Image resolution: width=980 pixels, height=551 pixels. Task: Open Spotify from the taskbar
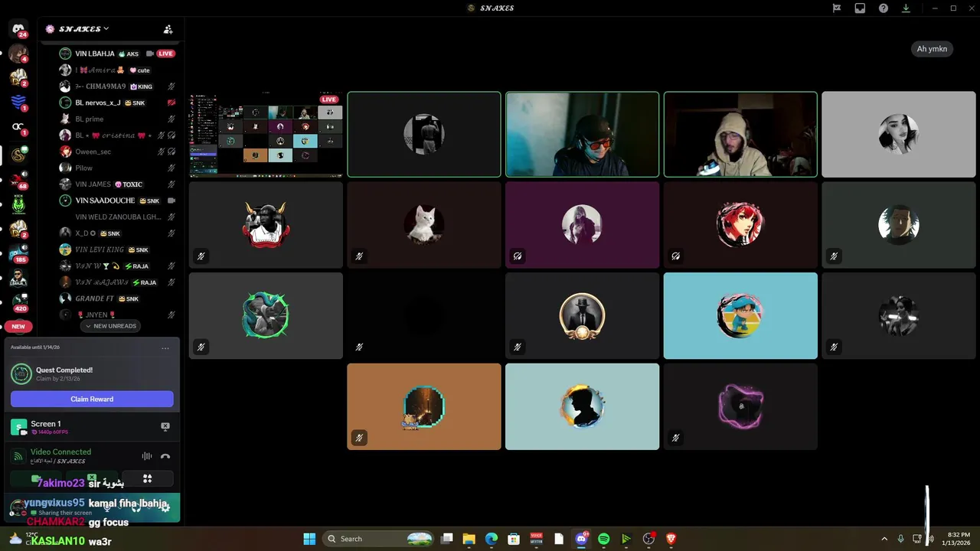pyautogui.click(x=603, y=539)
